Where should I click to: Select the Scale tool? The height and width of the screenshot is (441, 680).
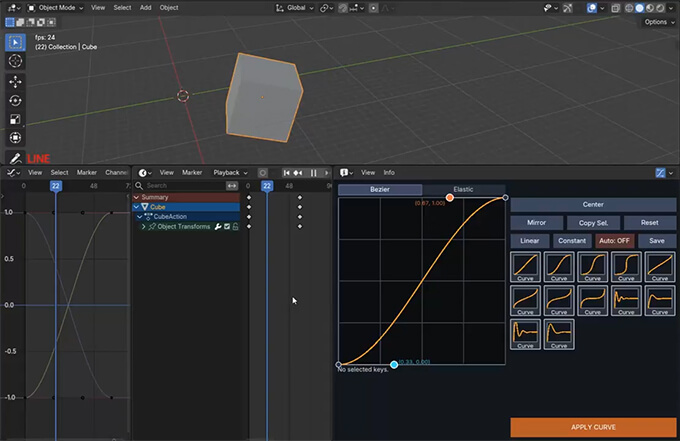coord(15,119)
